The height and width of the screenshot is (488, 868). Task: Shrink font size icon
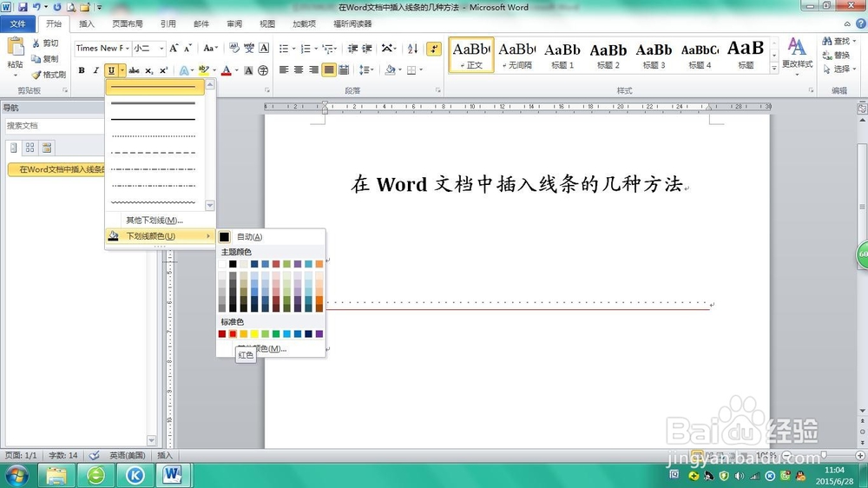point(187,48)
